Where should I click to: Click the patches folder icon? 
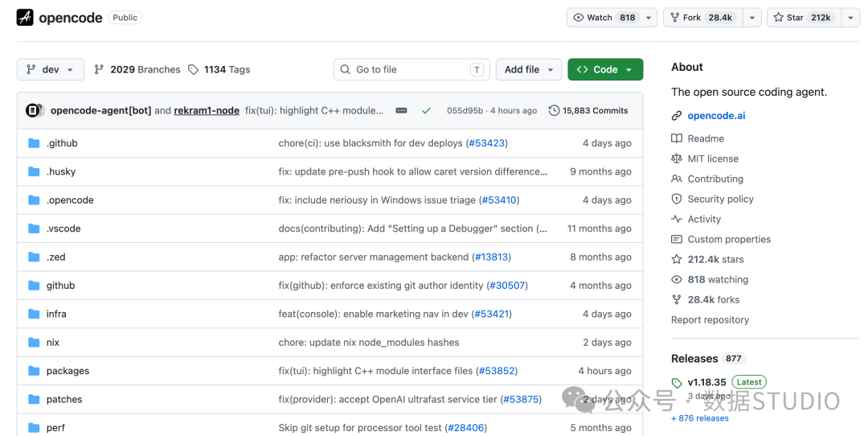[x=34, y=400]
